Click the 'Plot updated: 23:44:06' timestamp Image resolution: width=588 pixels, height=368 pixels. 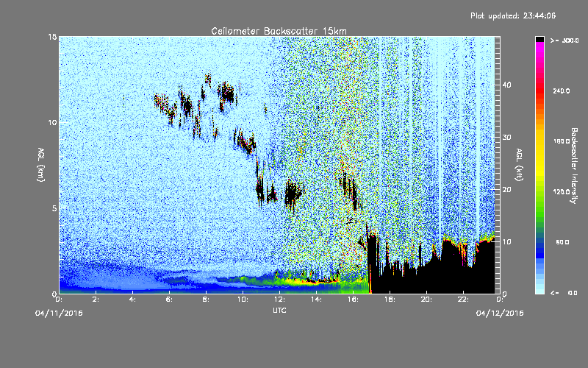513,15
